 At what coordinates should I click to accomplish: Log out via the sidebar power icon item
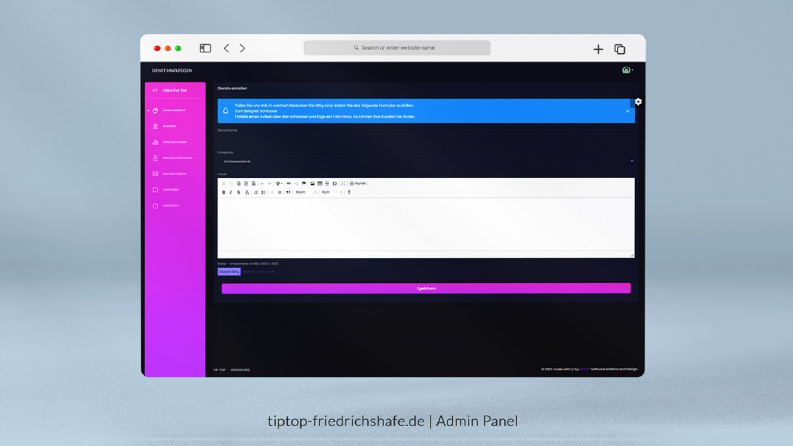point(166,206)
